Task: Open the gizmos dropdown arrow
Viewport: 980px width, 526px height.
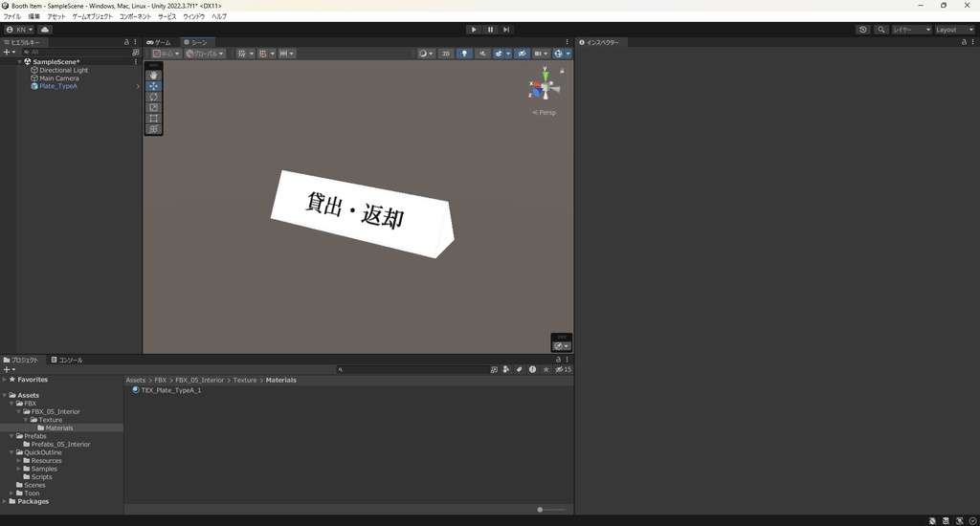Action: (568, 54)
